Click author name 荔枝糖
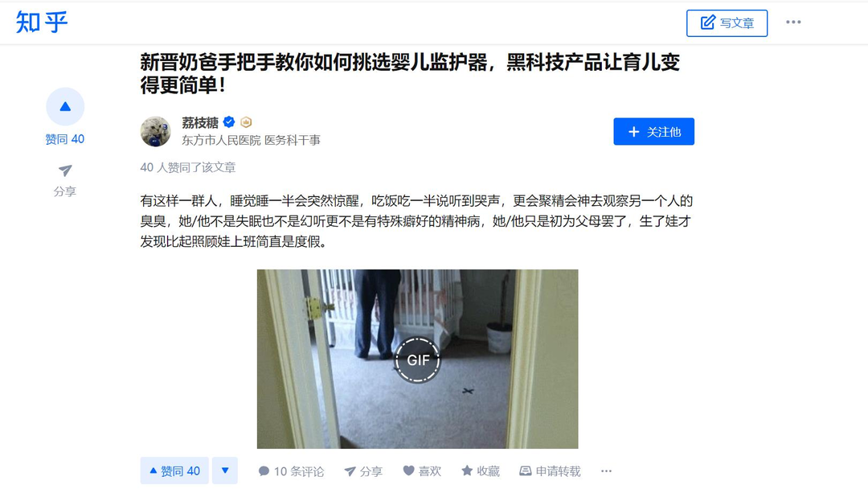 pos(200,122)
